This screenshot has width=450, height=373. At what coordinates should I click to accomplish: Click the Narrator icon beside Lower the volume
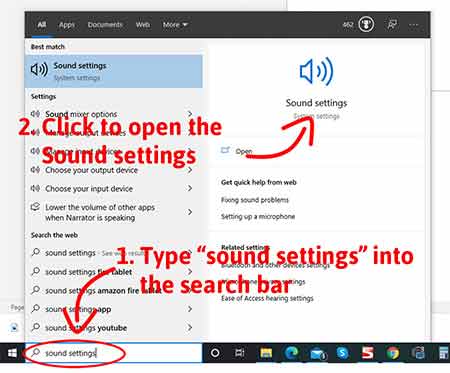[35, 207]
